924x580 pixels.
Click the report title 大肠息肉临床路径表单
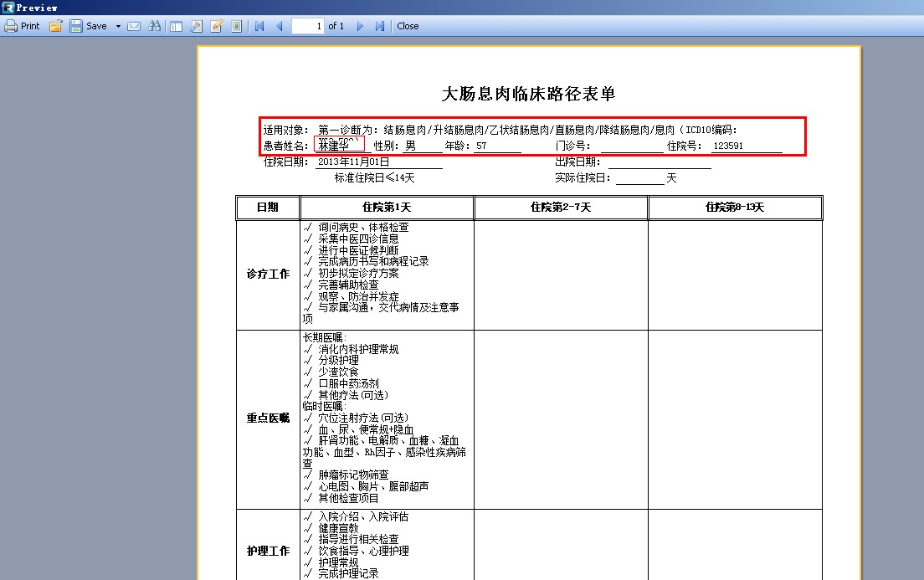coord(529,94)
